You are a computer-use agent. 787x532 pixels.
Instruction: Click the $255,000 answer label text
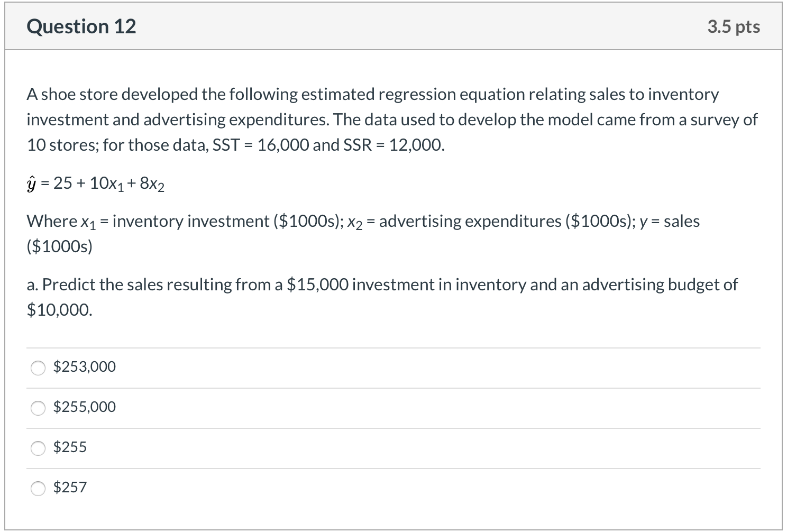pyautogui.click(x=85, y=407)
